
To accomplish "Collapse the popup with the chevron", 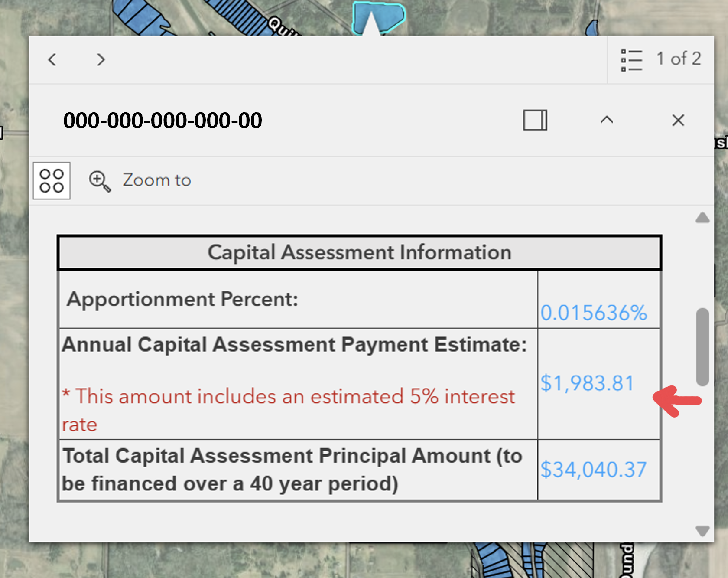I will (607, 120).
